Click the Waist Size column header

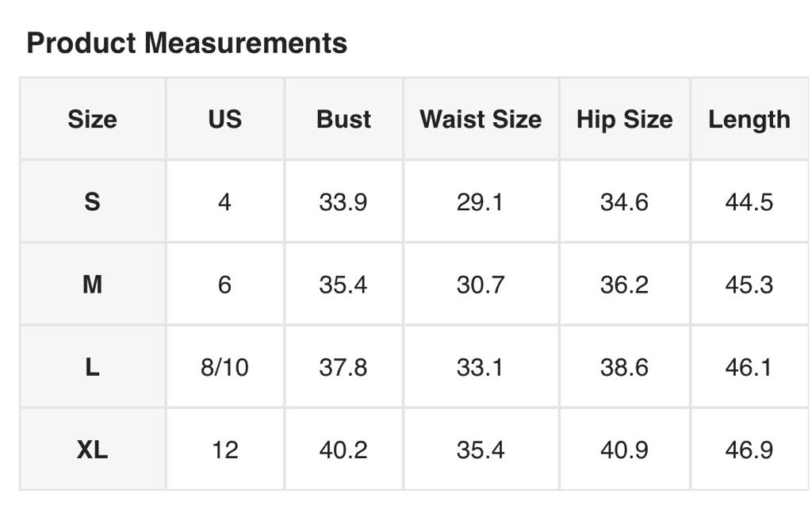[x=481, y=119]
